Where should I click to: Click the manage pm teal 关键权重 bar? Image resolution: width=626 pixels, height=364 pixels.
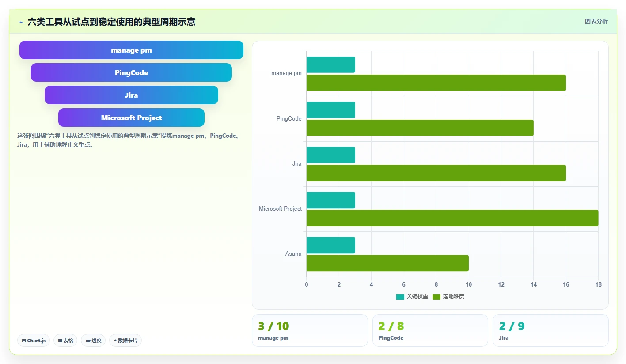pos(331,64)
